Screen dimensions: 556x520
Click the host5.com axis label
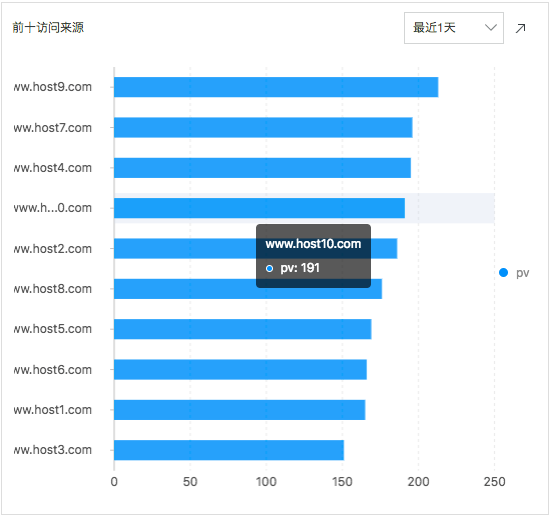[x=53, y=329]
